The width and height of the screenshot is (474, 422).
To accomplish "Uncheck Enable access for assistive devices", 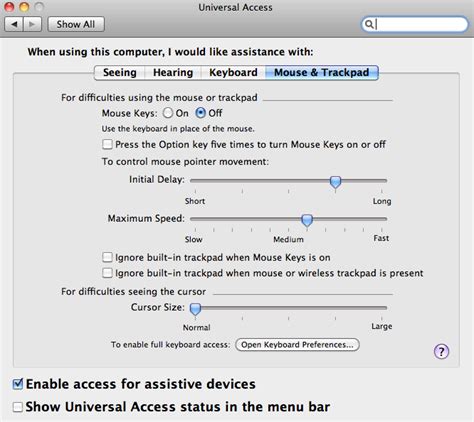I will click(x=18, y=384).
